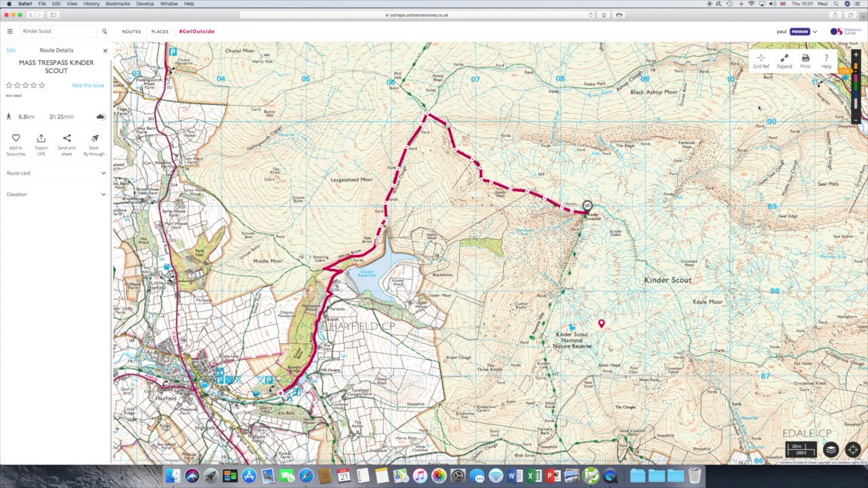Viewport: 868px width, 488px height.
Task: Click Rate this route link
Action: (x=88, y=85)
